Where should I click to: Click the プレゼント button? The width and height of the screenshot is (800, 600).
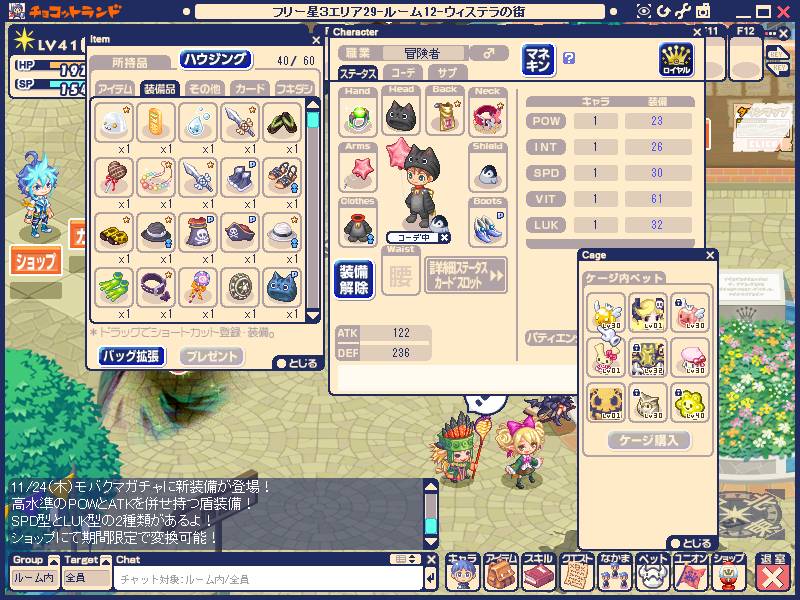coord(212,356)
